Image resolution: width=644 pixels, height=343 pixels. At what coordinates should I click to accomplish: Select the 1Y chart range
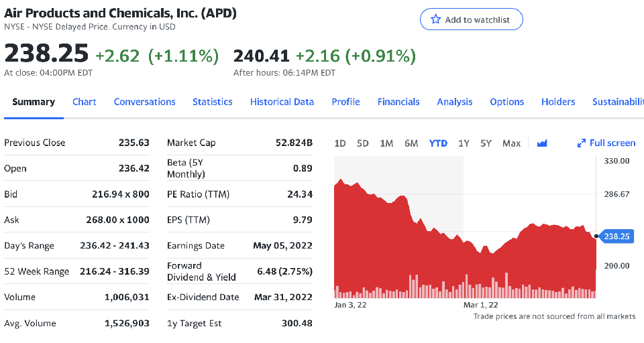click(x=464, y=143)
